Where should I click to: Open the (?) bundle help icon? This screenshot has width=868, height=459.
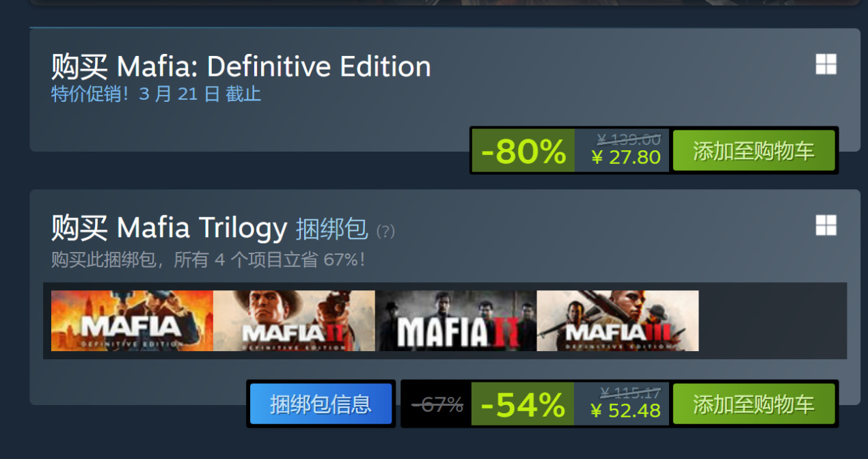tap(385, 231)
